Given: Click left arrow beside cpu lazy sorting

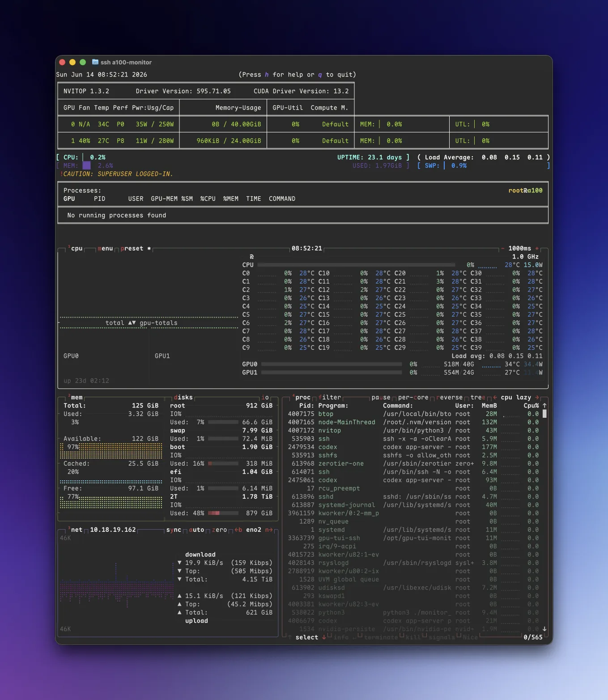Looking at the screenshot, I should 495,397.
